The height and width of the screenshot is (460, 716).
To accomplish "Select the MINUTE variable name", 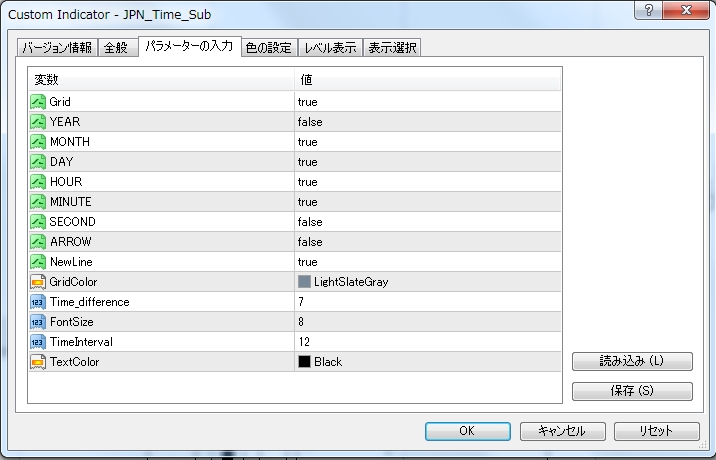I will [x=70, y=202].
